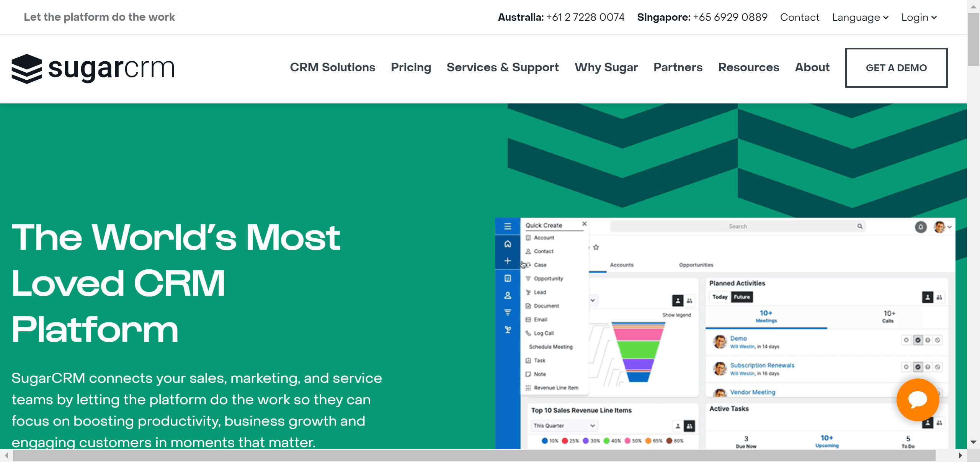Viewport: 980px width, 462px height.
Task: Select the Home icon in the blue sidebar
Action: [508, 244]
